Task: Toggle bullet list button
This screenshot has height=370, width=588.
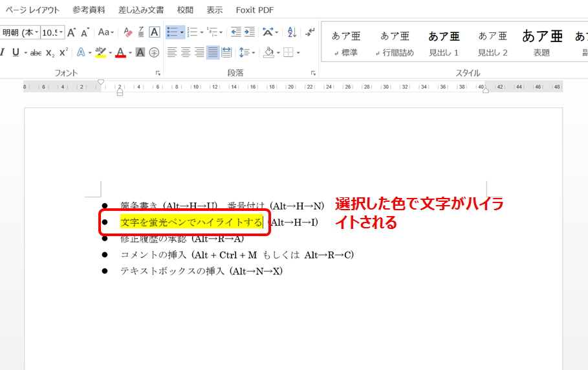Action: [173, 32]
